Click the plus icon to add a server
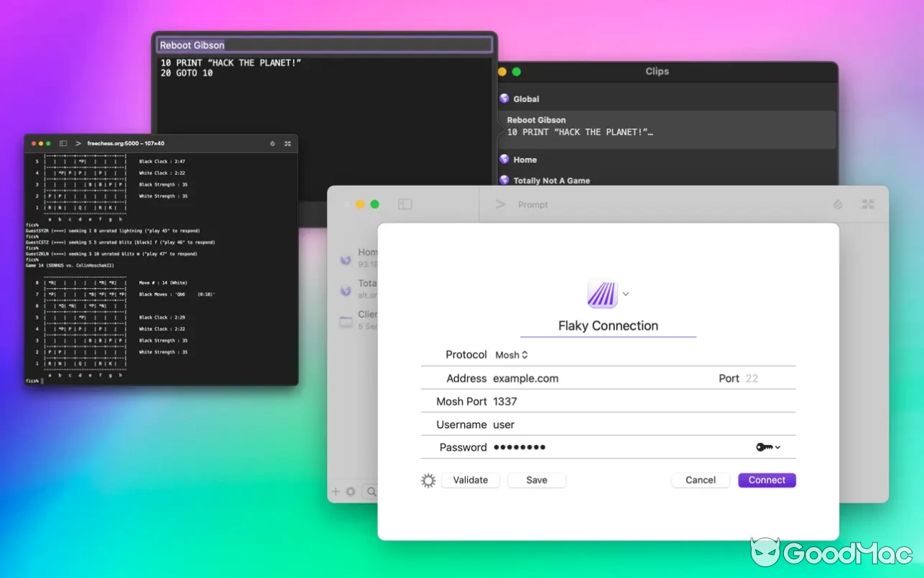 [336, 491]
